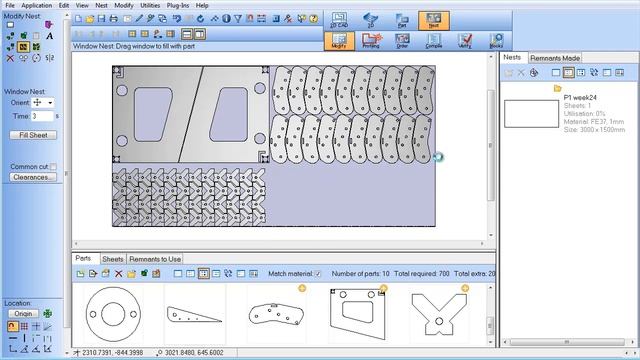Select the circular washer part thumbnail

click(113, 314)
